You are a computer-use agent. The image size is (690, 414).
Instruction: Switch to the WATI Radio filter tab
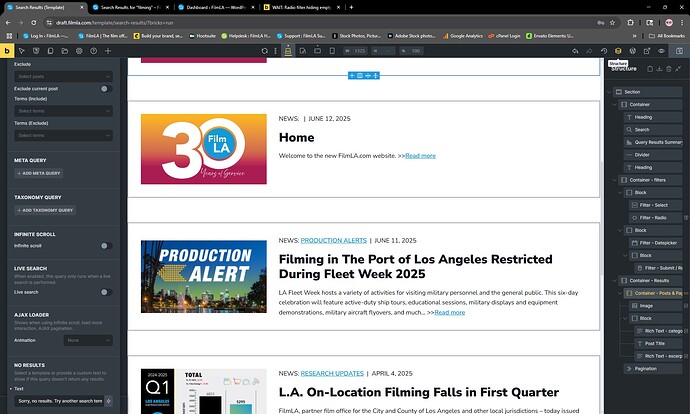click(x=300, y=6)
